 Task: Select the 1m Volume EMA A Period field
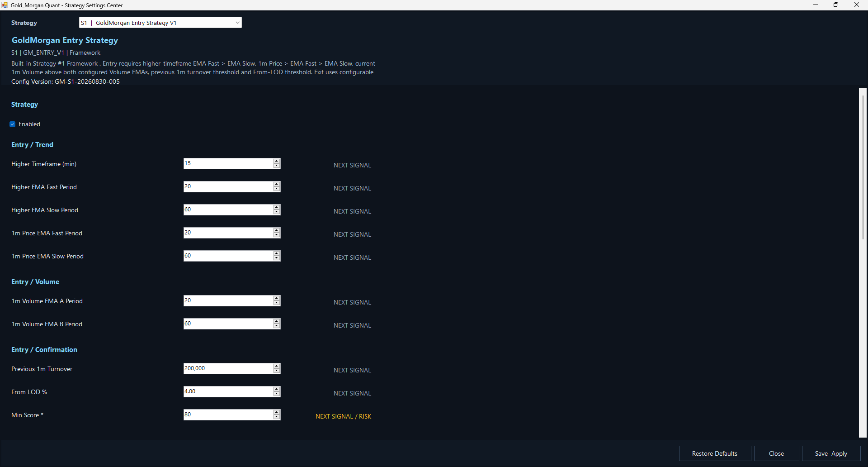[x=228, y=300]
